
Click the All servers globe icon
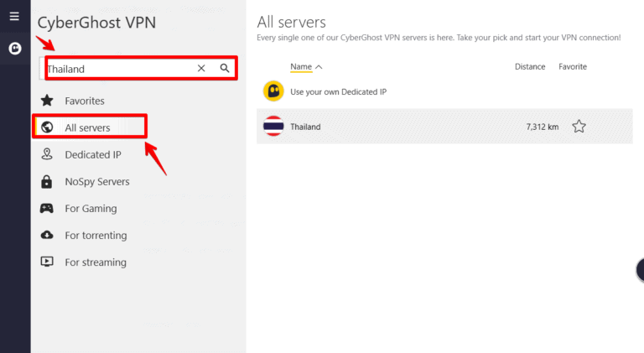[x=47, y=127]
